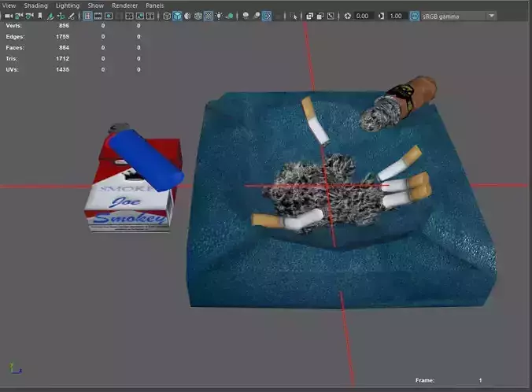Click the frame number 1
This screenshot has width=532, height=392.
point(480,380)
